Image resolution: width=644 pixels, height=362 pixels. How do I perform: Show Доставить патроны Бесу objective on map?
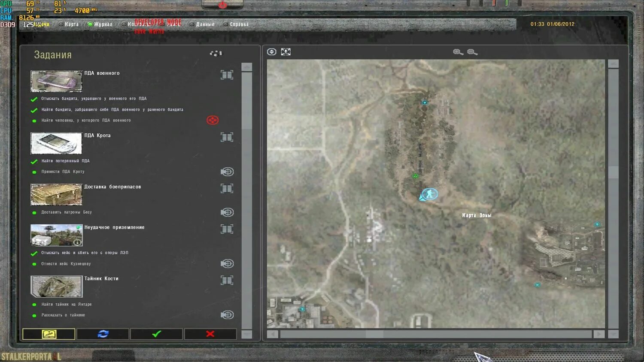click(x=227, y=212)
